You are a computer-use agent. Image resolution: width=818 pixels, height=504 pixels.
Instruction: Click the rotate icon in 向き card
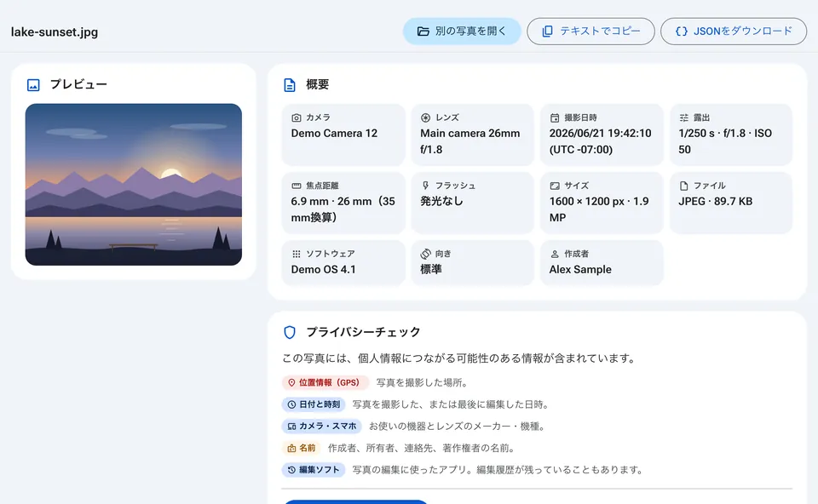(x=426, y=254)
